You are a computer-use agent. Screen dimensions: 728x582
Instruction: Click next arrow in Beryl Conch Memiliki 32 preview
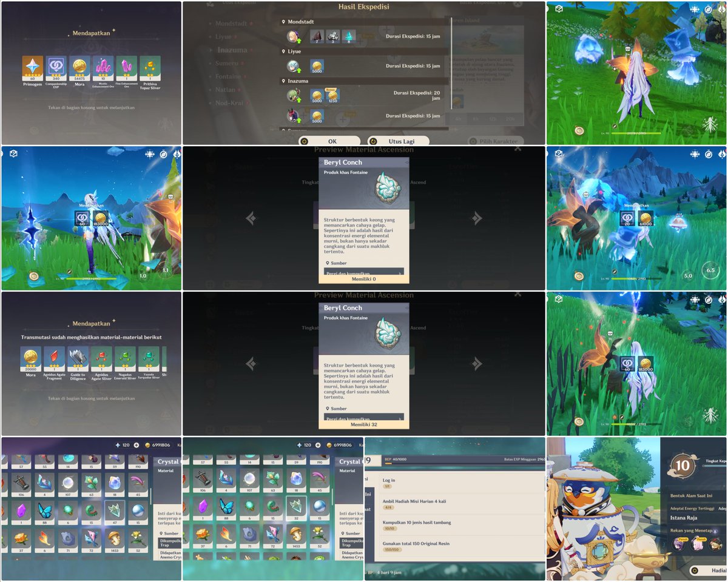[477, 364]
